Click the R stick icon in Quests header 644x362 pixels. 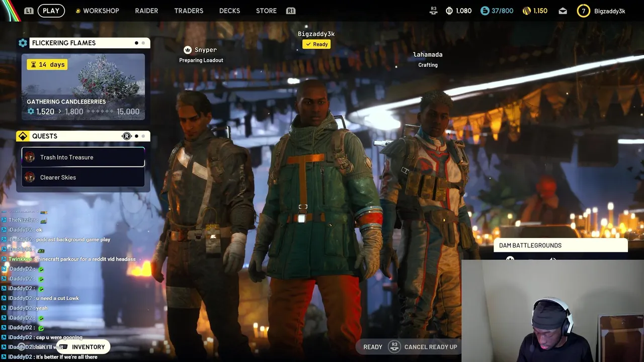coord(127,136)
